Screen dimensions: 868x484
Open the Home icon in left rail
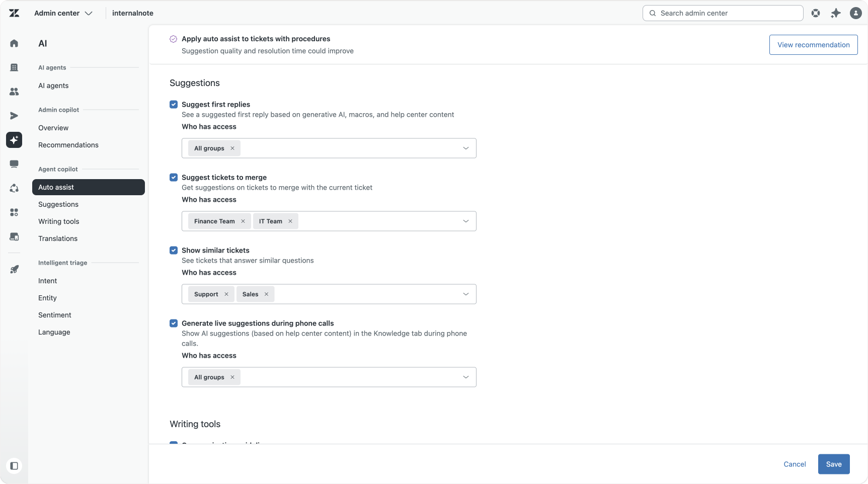click(x=14, y=43)
